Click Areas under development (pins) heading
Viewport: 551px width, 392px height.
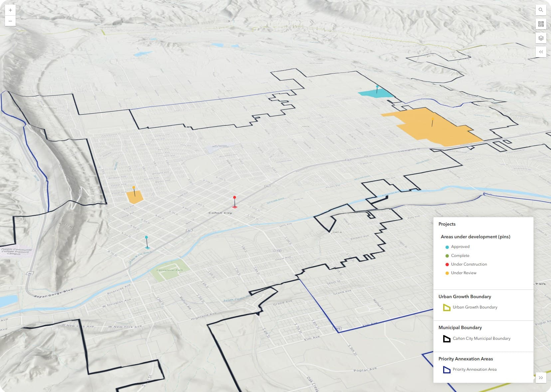(475, 237)
